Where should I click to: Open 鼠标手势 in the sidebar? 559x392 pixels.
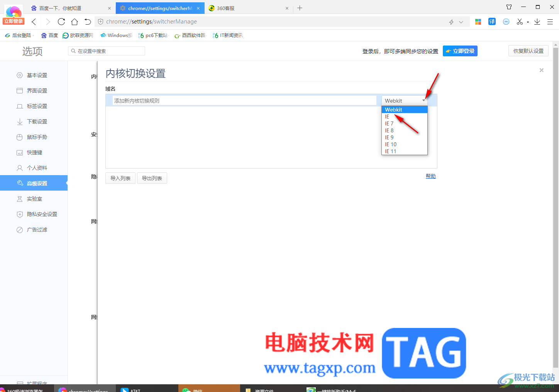[x=34, y=137]
